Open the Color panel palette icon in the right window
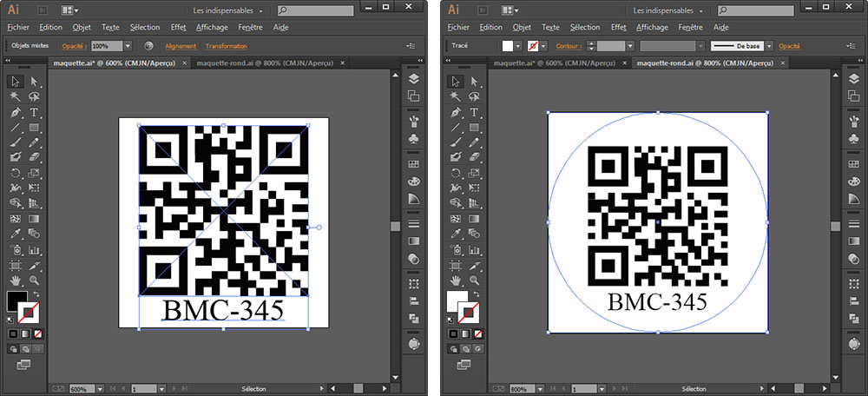 click(853, 181)
